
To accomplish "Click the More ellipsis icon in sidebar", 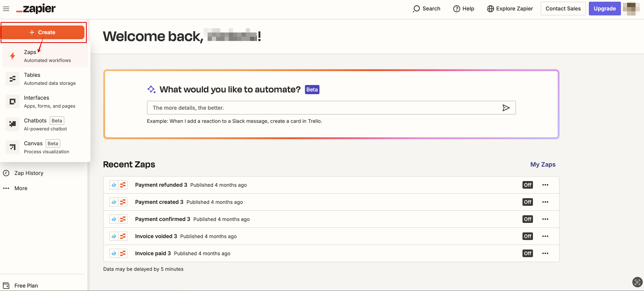I will (6, 188).
